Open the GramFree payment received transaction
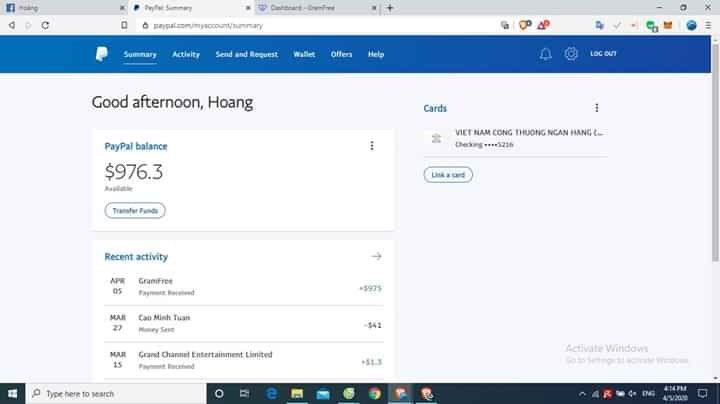 pos(244,286)
